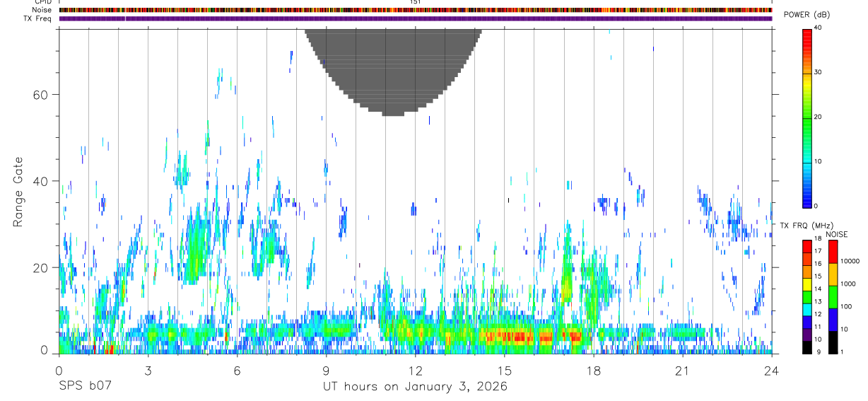
Task: Select the 'NOISE' legend title
Action: [x=836, y=234]
